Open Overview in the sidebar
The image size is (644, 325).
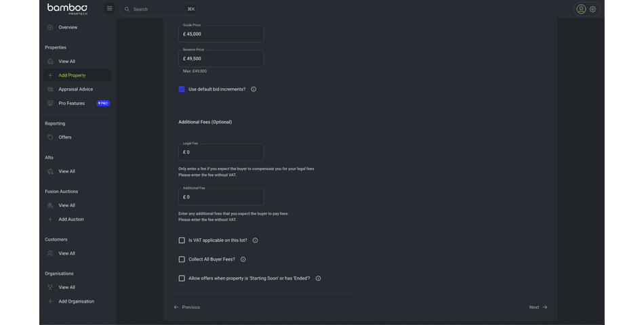[x=68, y=28]
